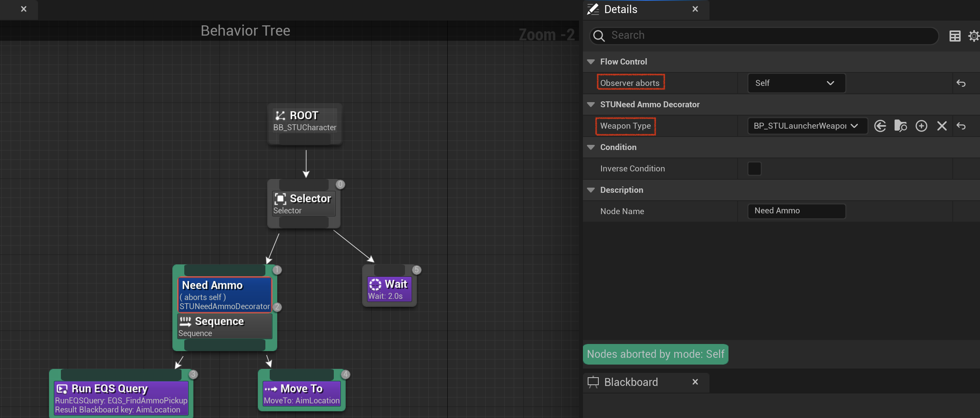
Task: Reset Weapon Type to default
Action: pos(961,126)
